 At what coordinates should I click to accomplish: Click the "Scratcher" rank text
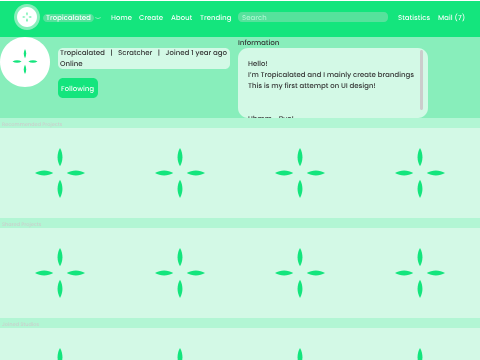pos(135,53)
